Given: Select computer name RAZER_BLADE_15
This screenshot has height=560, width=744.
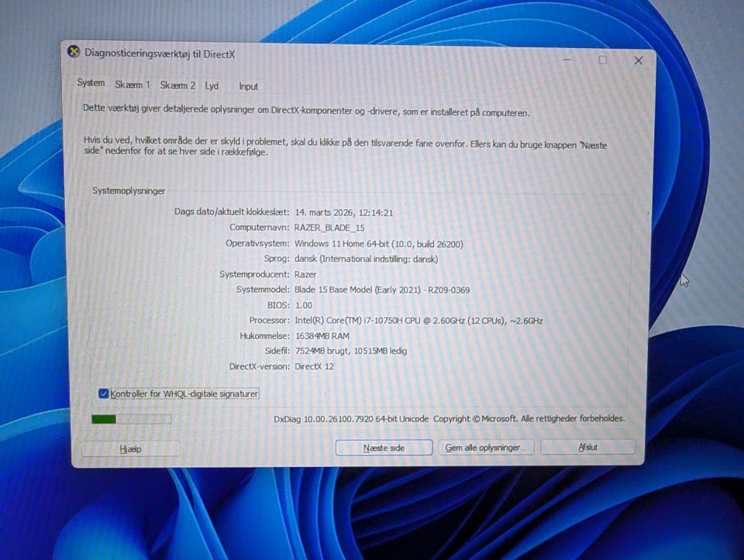Looking at the screenshot, I should pos(329,228).
